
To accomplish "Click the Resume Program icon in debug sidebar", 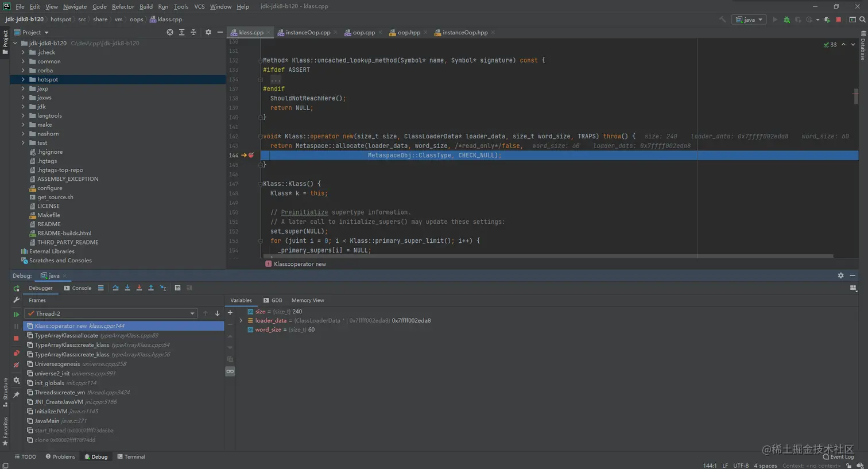I will (16, 314).
